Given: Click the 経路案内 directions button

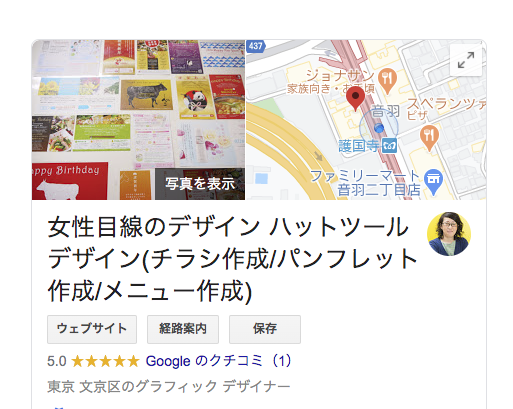Looking at the screenshot, I should pos(183,329).
